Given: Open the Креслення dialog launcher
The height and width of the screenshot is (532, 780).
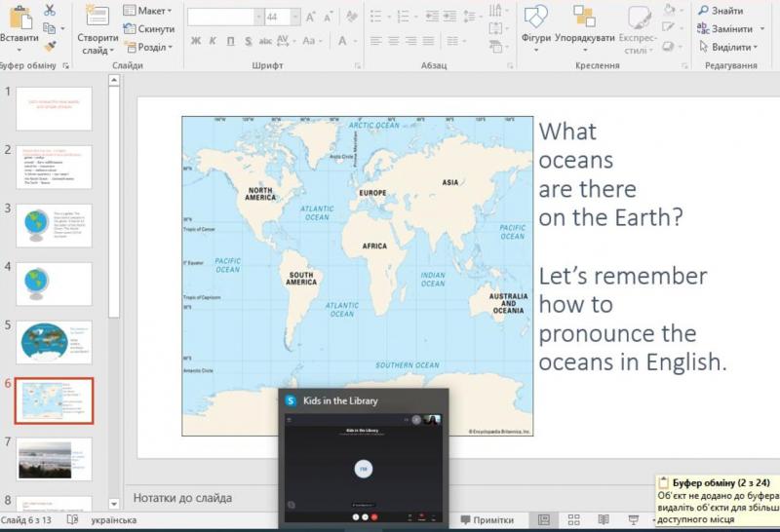Looking at the screenshot, I should 684,65.
